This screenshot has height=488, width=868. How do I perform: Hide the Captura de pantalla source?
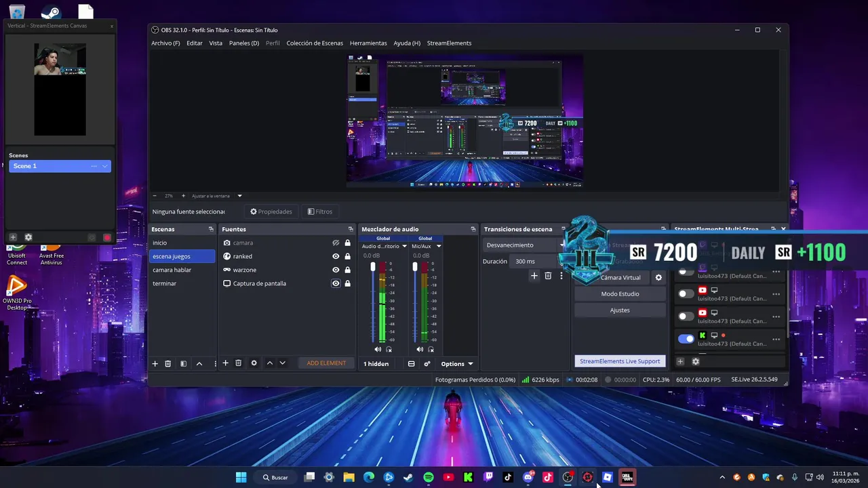point(336,283)
